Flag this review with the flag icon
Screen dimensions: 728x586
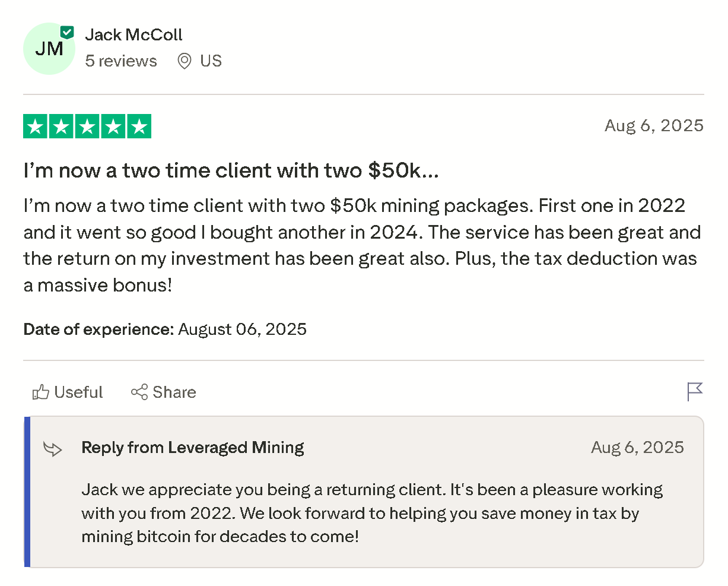point(695,392)
